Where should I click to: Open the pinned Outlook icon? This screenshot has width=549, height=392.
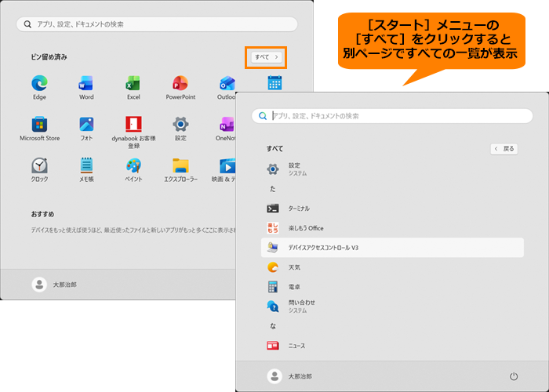point(227,88)
